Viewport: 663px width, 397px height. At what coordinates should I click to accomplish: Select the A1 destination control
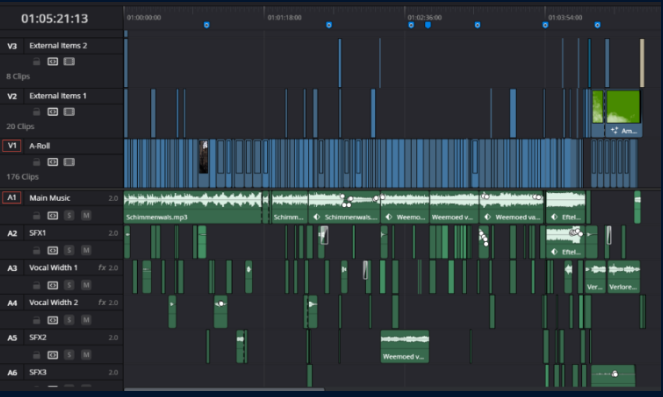click(x=12, y=197)
